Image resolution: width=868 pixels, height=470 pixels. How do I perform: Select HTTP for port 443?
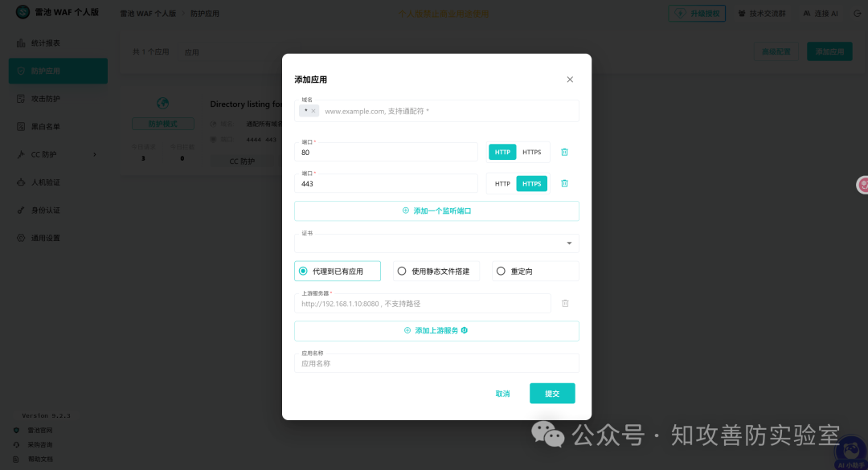point(502,184)
